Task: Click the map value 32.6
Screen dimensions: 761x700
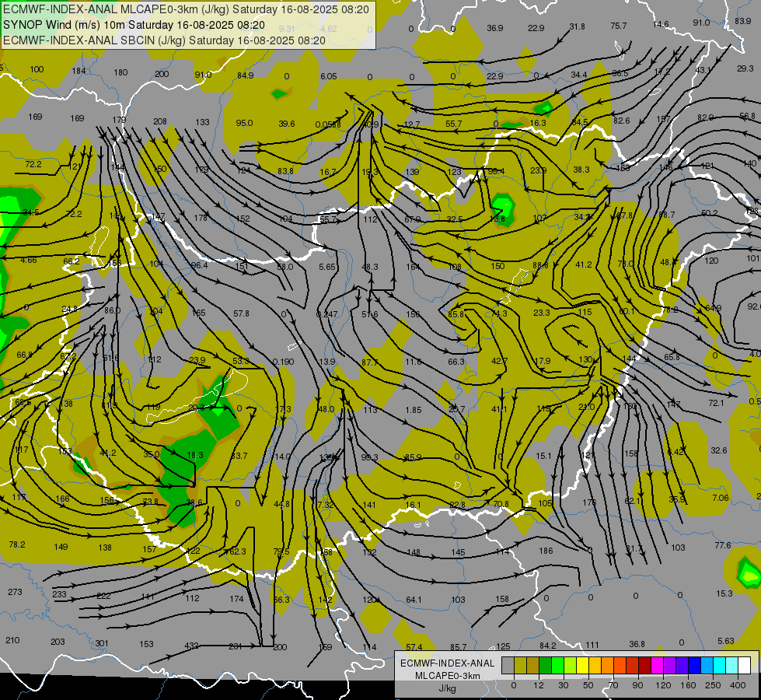Action: (x=719, y=450)
